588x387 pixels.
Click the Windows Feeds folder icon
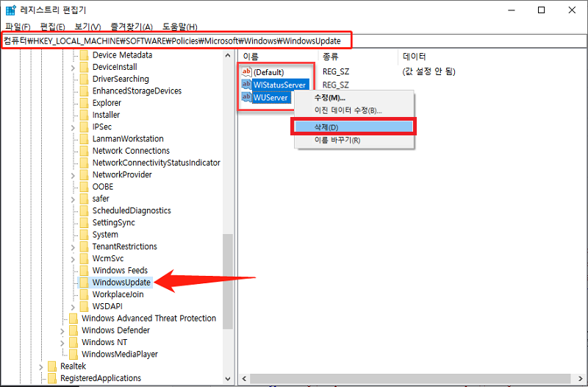click(84, 271)
